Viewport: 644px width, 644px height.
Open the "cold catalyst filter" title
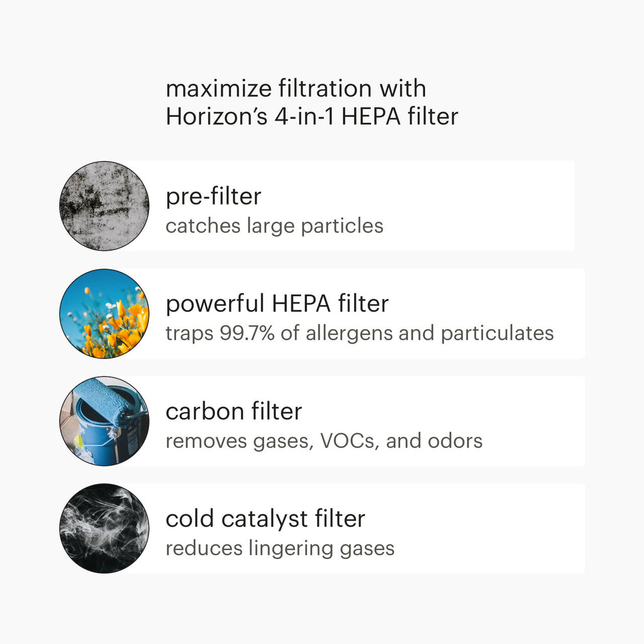click(265, 519)
